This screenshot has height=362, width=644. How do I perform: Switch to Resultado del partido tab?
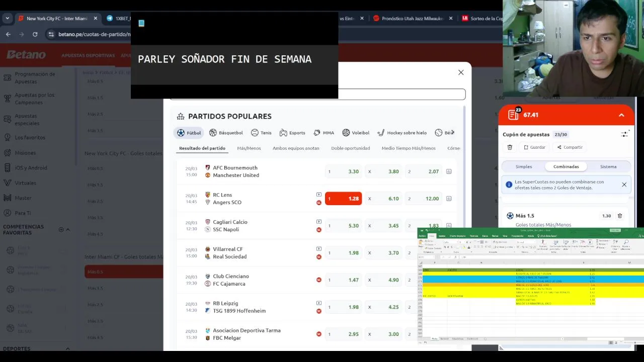click(x=202, y=148)
